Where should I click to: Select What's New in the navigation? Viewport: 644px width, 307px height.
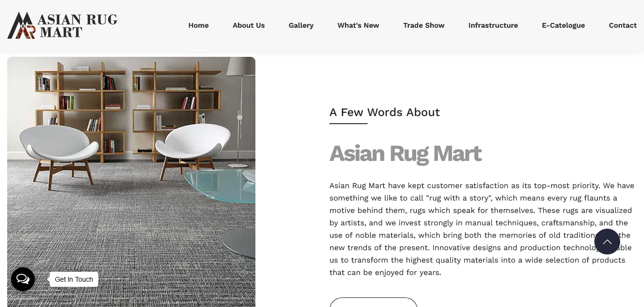click(x=359, y=25)
